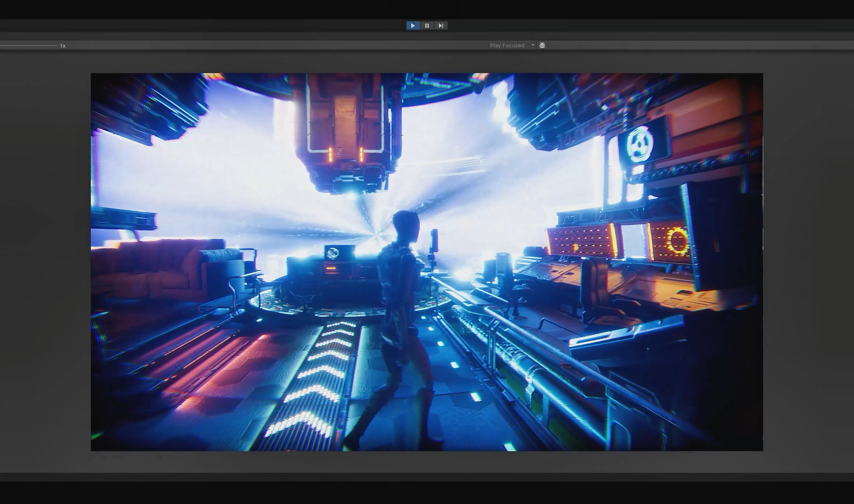
Task: Pause the running game
Action: [x=427, y=25]
